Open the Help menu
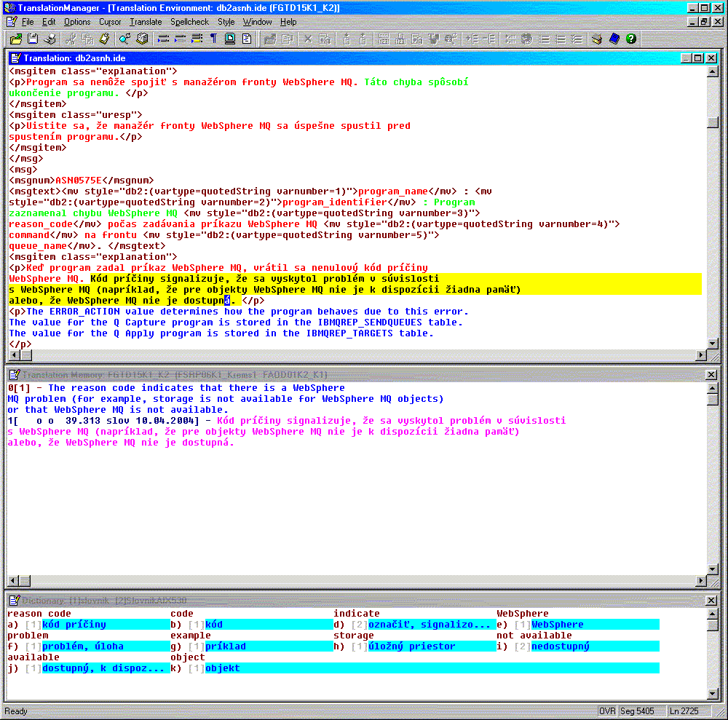 (x=288, y=22)
